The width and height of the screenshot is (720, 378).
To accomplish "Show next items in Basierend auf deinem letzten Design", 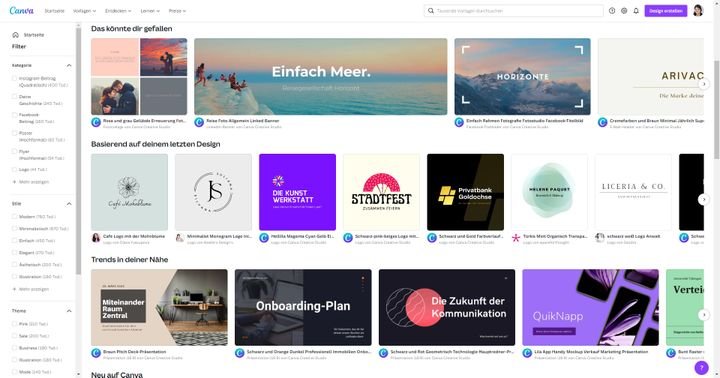I will point(703,199).
